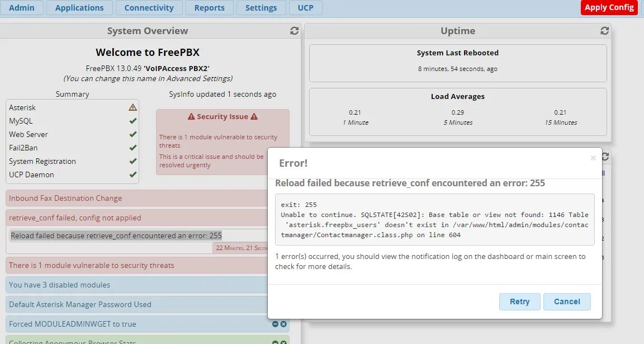Open the UCP menu item
Screen dimensions: 644x344
pos(306,8)
